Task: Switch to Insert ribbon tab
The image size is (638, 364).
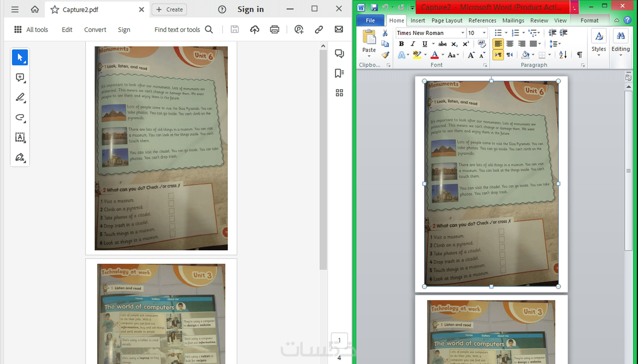Action: [418, 20]
